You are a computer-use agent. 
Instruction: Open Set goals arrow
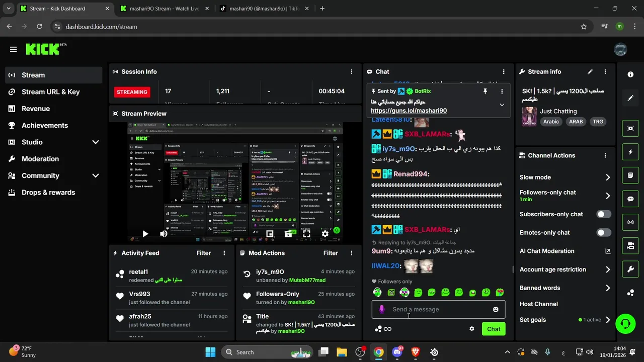point(608,320)
